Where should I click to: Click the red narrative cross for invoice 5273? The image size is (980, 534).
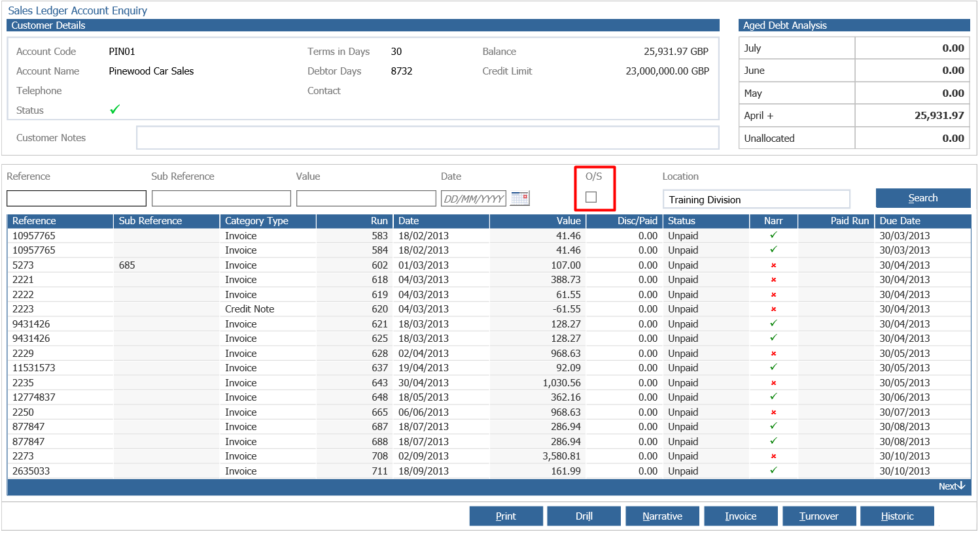click(x=774, y=265)
